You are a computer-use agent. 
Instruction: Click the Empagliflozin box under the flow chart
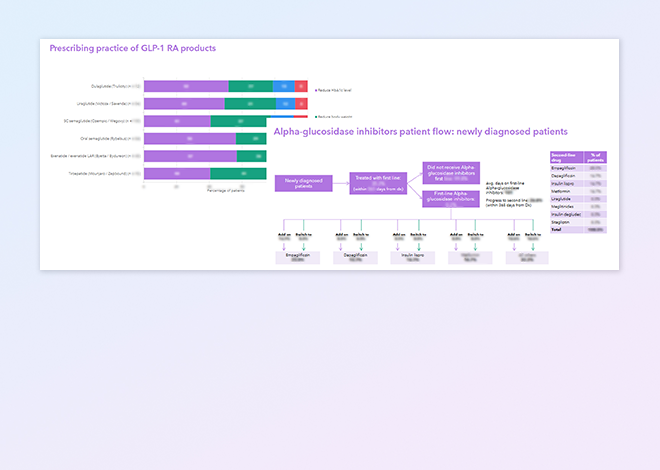coord(298,258)
